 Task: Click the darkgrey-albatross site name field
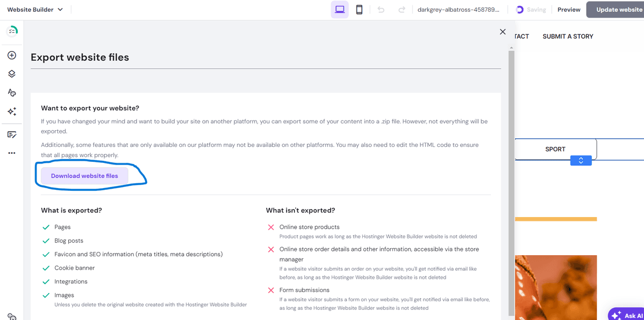(x=459, y=9)
